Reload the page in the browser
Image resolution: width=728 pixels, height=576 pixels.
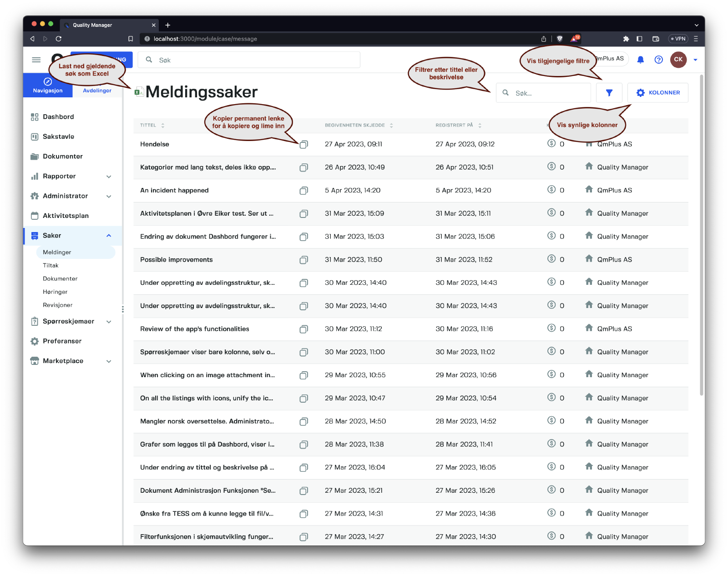click(59, 39)
